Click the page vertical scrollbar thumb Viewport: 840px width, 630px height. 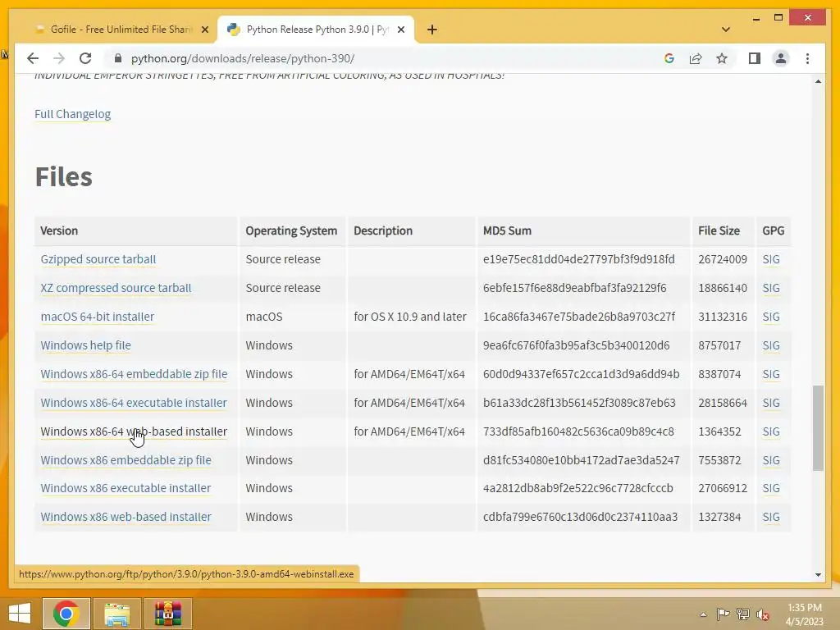(x=818, y=427)
